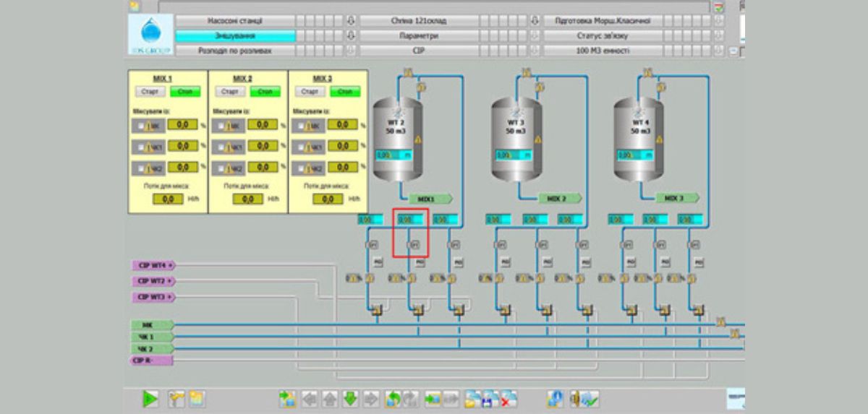868x414 pixels.
Task: Click Старт button for MIX 2
Action: point(230,92)
